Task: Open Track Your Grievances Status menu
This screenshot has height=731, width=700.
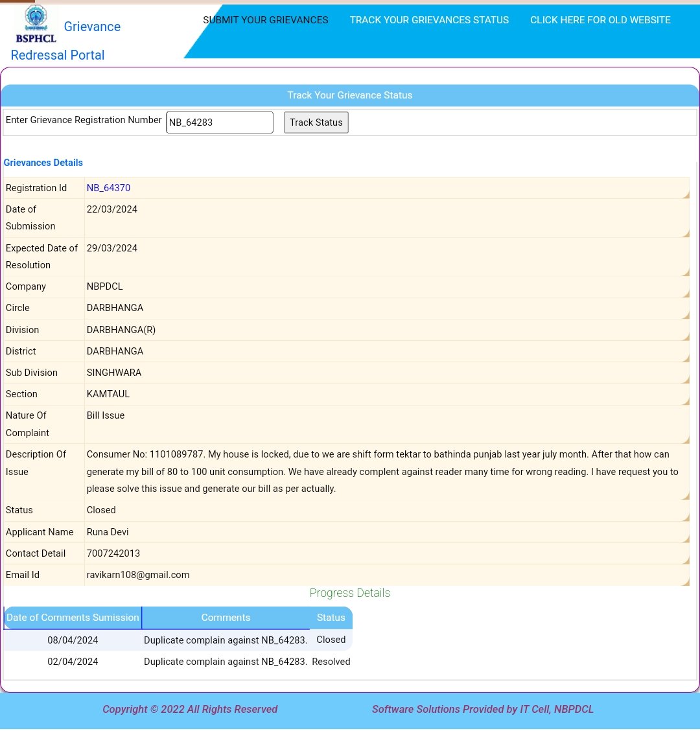Action: coord(429,20)
